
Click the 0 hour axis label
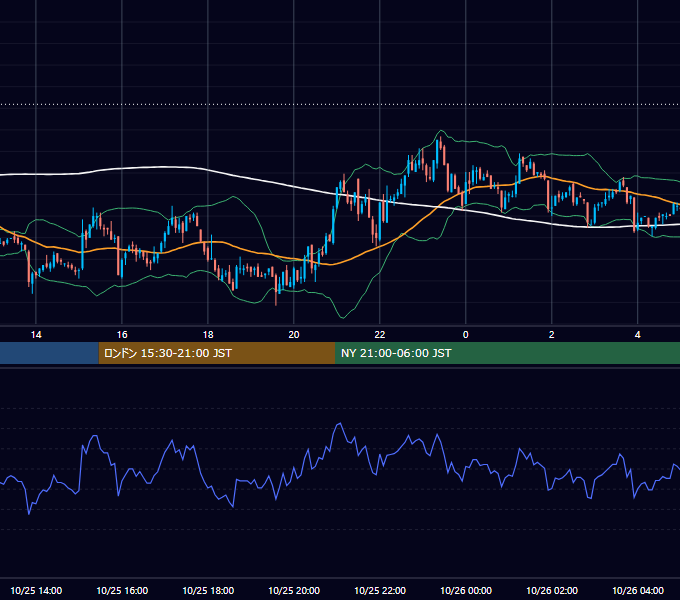point(465,335)
